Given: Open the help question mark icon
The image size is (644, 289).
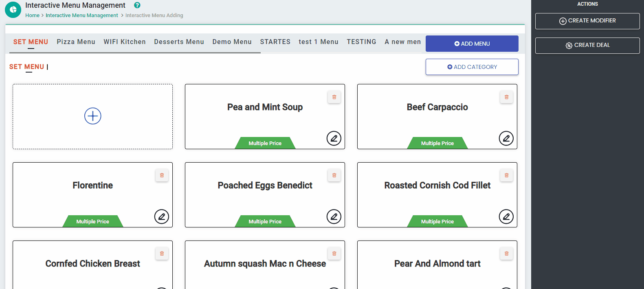Looking at the screenshot, I should click(137, 5).
